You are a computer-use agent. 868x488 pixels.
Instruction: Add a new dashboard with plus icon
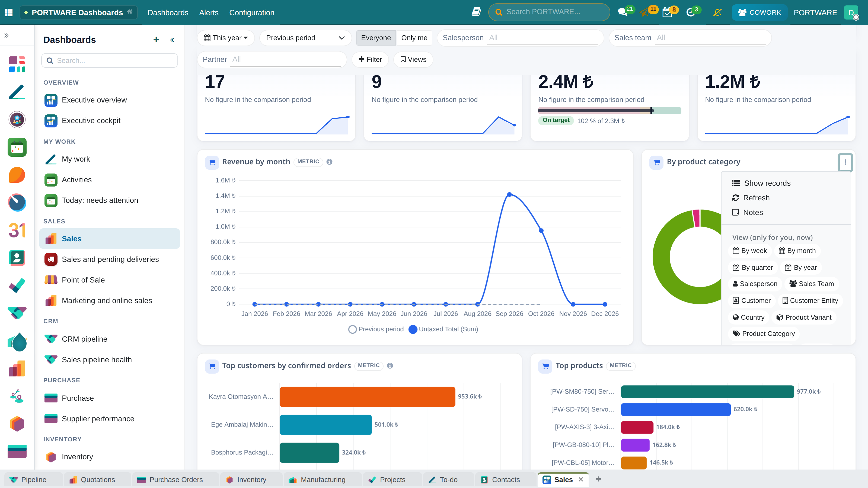click(x=156, y=40)
